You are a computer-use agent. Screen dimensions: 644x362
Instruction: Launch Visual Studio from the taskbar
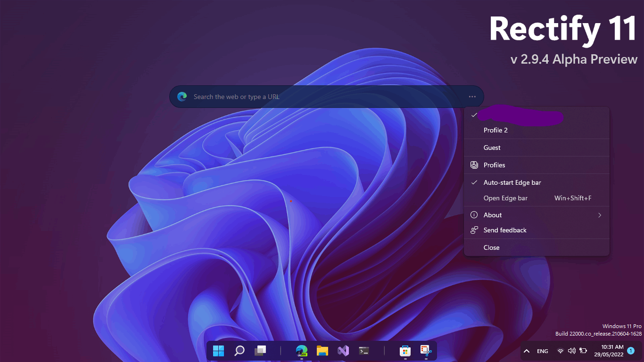tap(343, 351)
